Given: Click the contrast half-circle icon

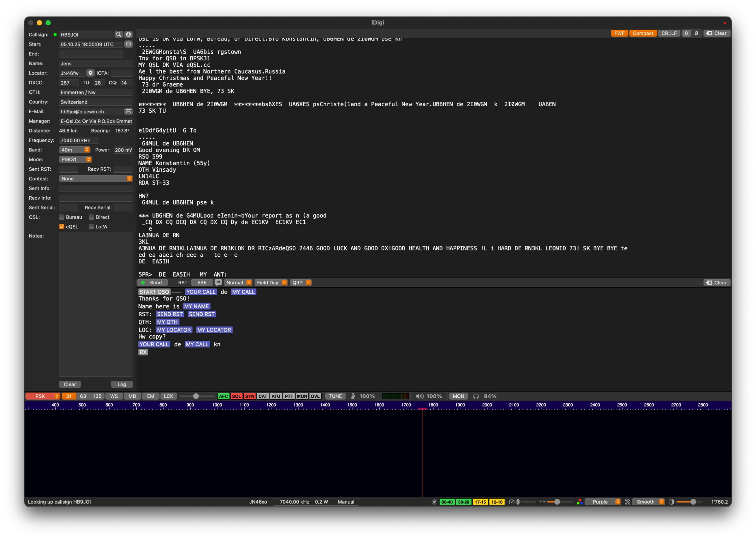Looking at the screenshot, I should [x=672, y=502].
